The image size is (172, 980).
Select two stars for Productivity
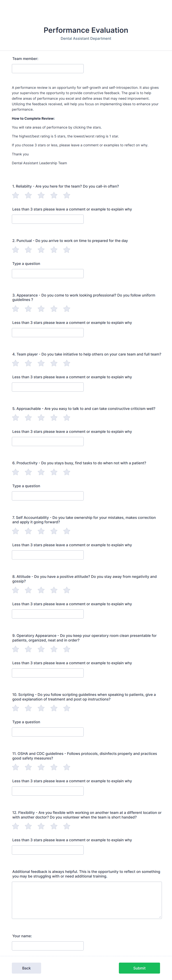28,472
